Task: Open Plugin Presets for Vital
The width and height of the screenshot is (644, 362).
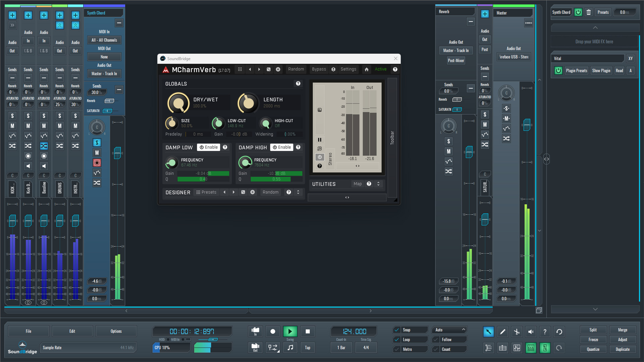Action: click(577, 71)
